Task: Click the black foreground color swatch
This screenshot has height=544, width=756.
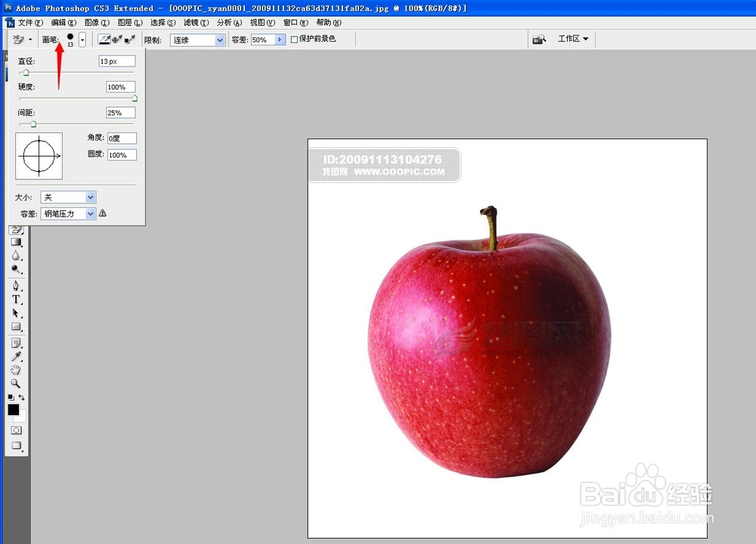Action: [x=14, y=410]
